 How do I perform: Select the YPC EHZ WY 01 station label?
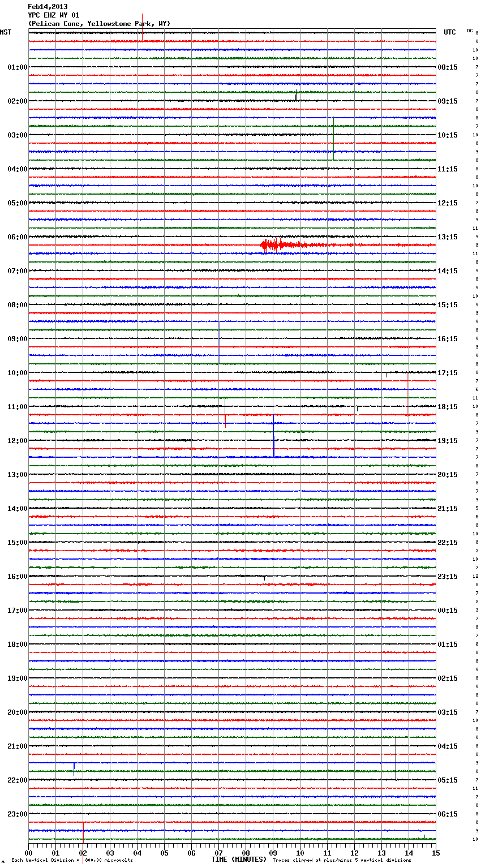[x=54, y=15]
